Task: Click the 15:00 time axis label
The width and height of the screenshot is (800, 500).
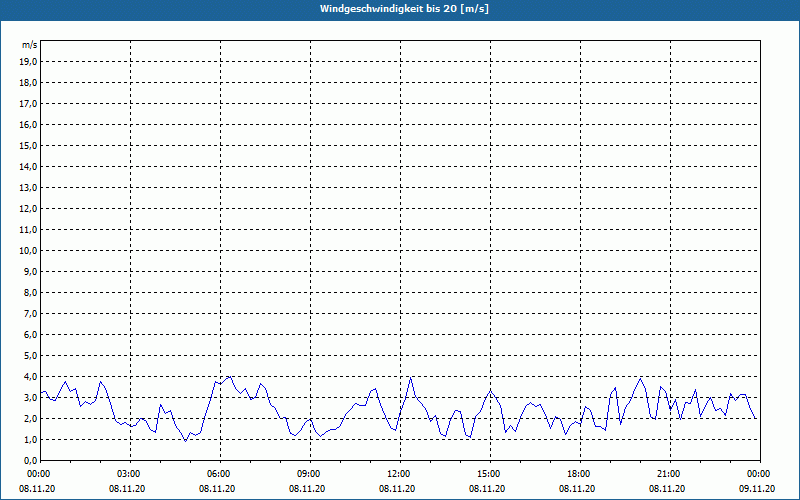Action: pos(489,474)
